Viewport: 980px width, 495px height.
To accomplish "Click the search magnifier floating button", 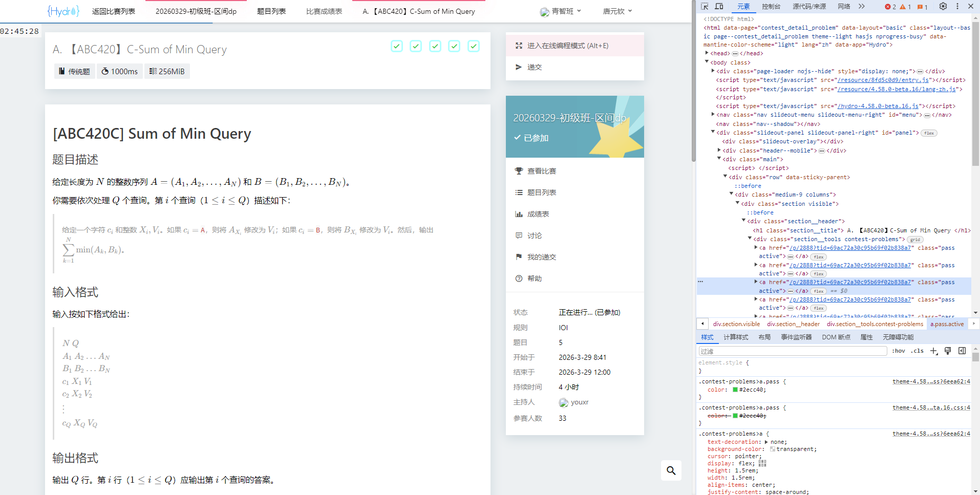I will [x=671, y=470].
